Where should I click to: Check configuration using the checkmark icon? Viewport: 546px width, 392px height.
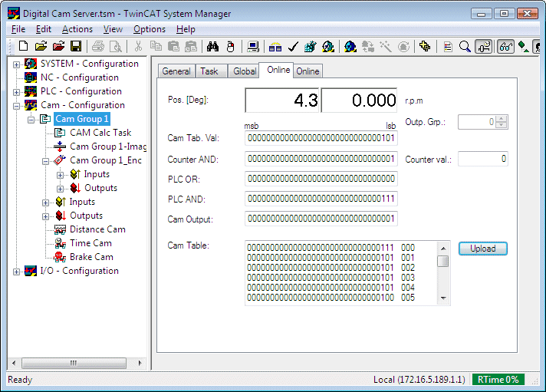tap(293, 46)
